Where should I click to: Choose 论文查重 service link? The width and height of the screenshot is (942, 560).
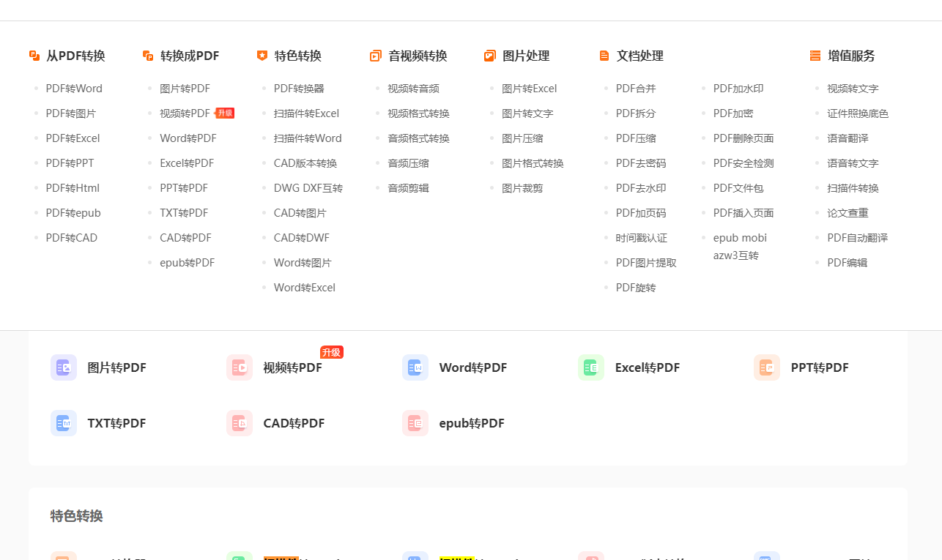[848, 213]
